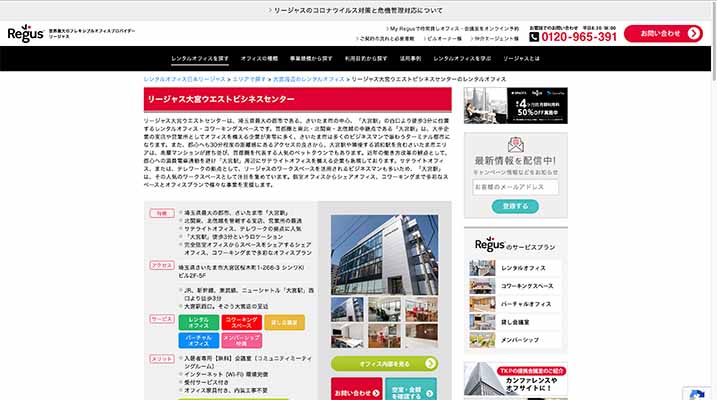Select the first building exterior thumbnail
717x400 pixels.
tap(347, 309)
